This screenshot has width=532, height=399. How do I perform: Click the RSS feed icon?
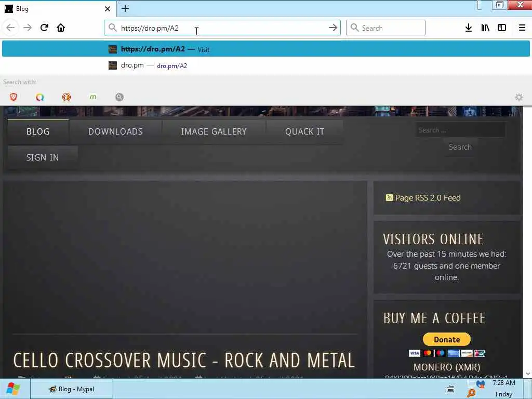point(389,197)
